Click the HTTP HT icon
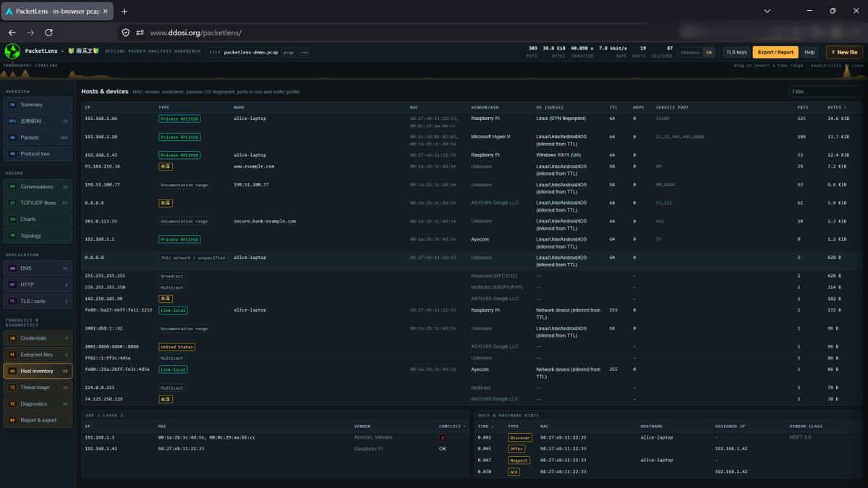The height and width of the screenshot is (488, 868). pos(12,285)
